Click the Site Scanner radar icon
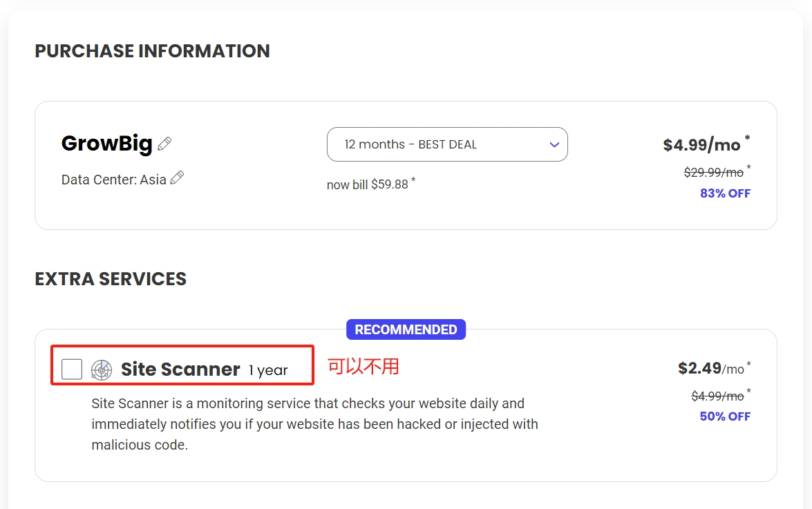Screen dimensions: 812x509 101,369
